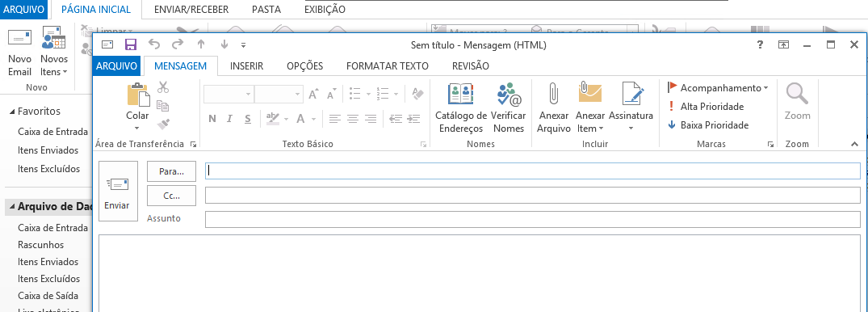Switch to OPÇÕES tab
The width and height of the screenshot is (868, 312).
(304, 66)
